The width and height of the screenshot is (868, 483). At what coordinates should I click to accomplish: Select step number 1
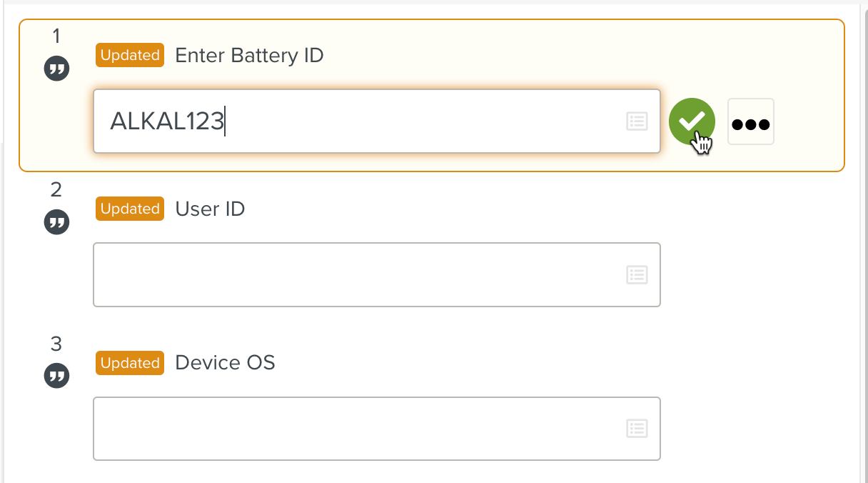57,35
